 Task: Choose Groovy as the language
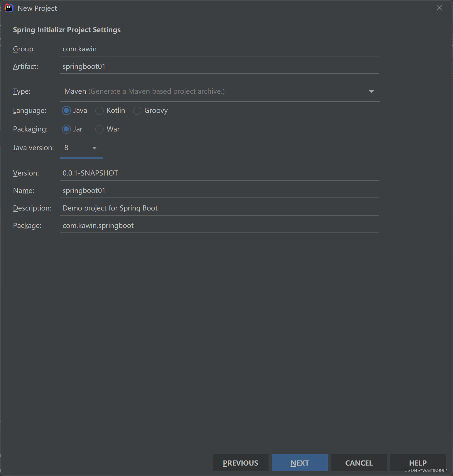(137, 111)
